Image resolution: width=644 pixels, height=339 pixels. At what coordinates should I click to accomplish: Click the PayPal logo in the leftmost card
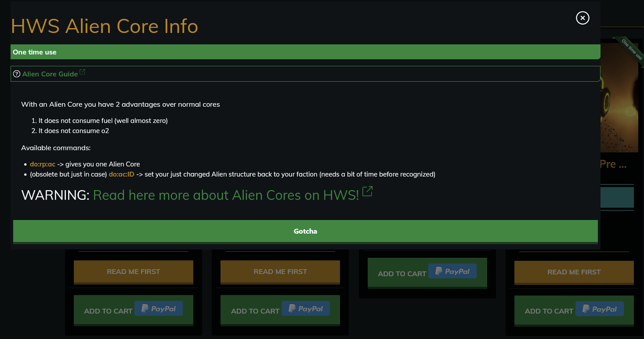[x=159, y=309]
